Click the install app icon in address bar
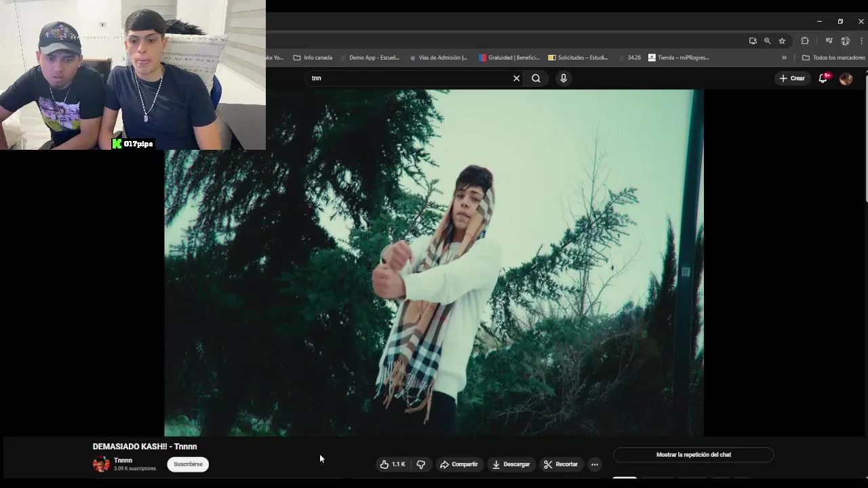868x488 pixels. pyautogui.click(x=753, y=41)
